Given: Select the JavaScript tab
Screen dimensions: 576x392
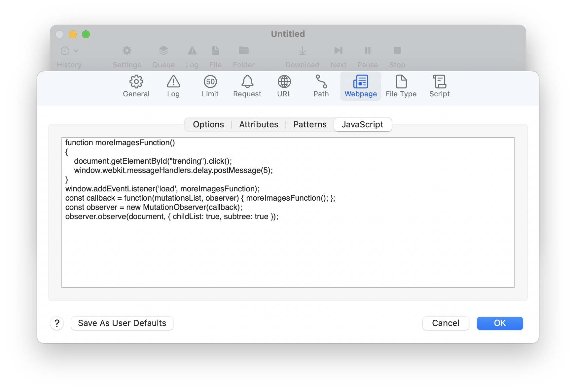Looking at the screenshot, I should (362, 124).
